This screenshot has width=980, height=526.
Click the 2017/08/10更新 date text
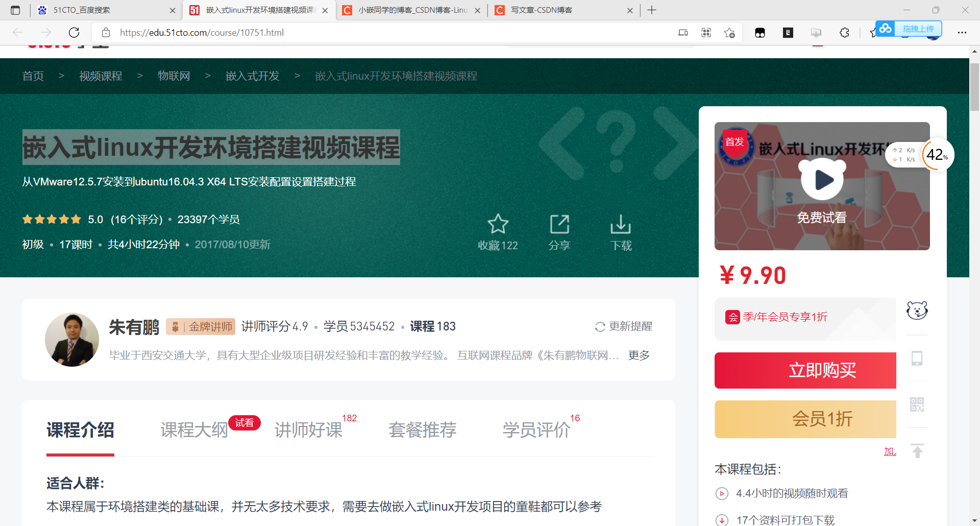(233, 245)
